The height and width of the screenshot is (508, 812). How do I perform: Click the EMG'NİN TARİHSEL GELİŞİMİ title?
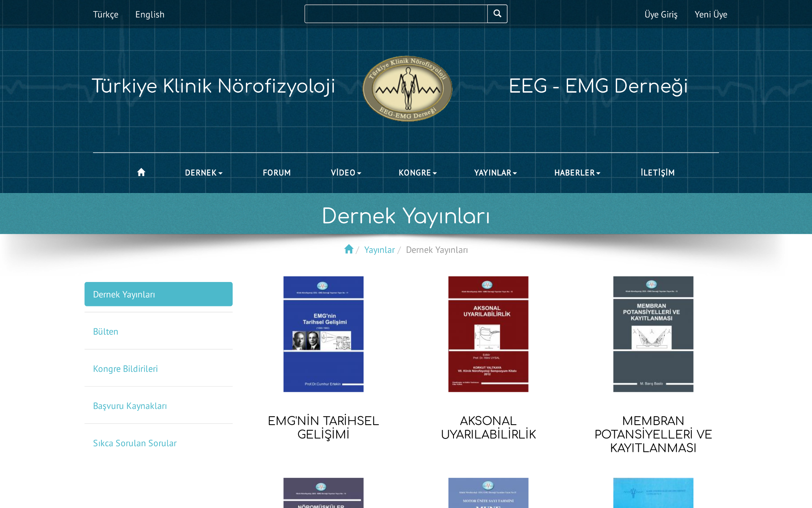point(323,428)
